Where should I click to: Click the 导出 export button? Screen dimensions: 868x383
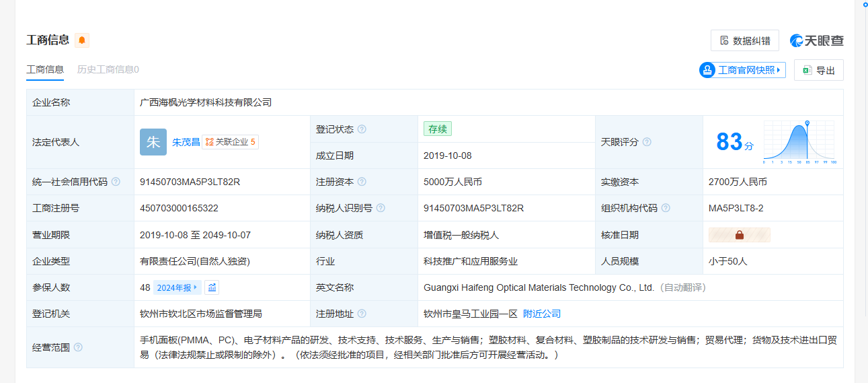coord(818,70)
